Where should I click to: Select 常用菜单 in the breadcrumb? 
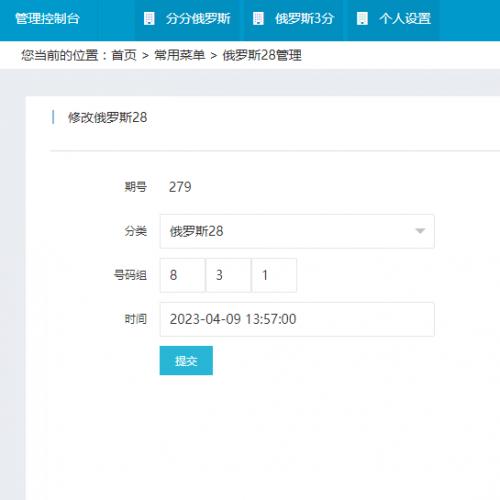coord(179,55)
